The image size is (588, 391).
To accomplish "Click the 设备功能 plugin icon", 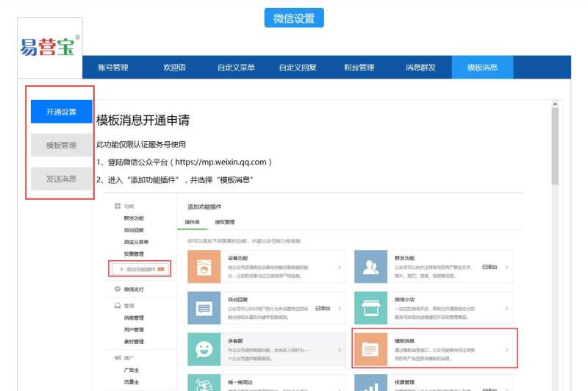I will pos(204,267).
